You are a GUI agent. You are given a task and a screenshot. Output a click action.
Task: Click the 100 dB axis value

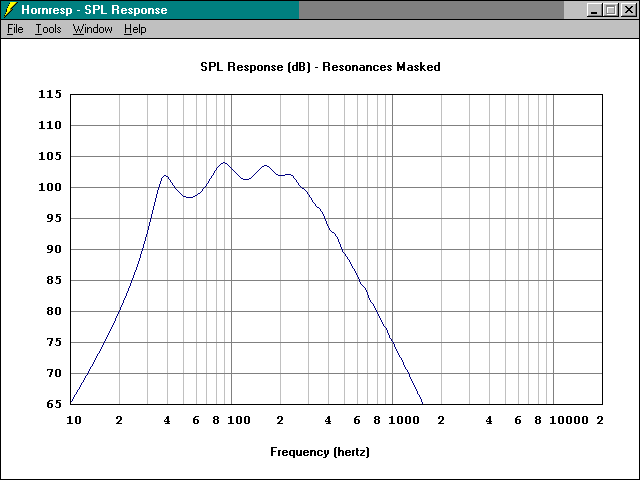coord(50,187)
